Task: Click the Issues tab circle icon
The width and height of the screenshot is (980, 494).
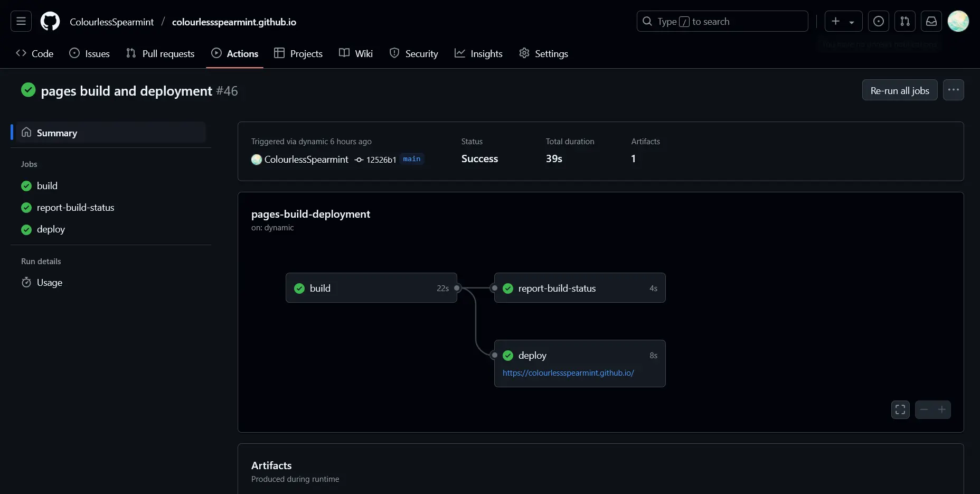Action: pos(74,53)
